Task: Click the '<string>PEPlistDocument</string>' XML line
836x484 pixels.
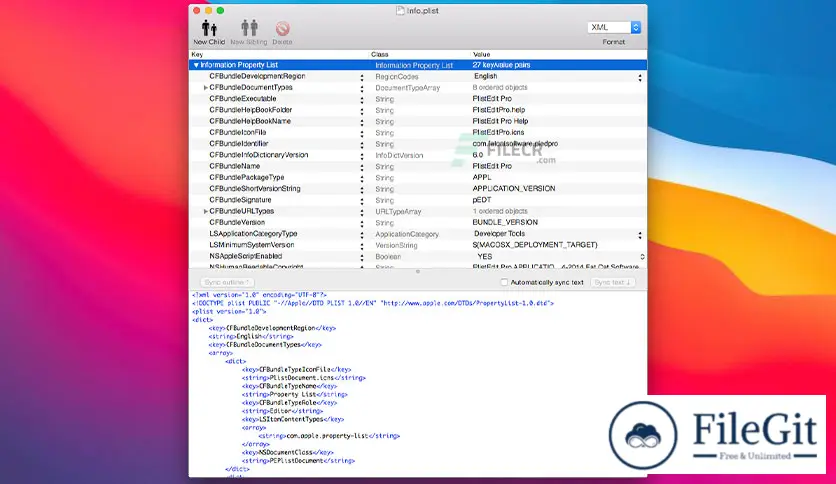Action: pyautogui.click(x=298, y=461)
